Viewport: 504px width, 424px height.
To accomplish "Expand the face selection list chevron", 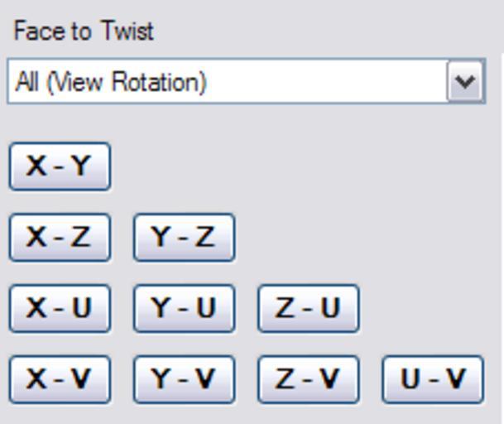I will click(466, 82).
